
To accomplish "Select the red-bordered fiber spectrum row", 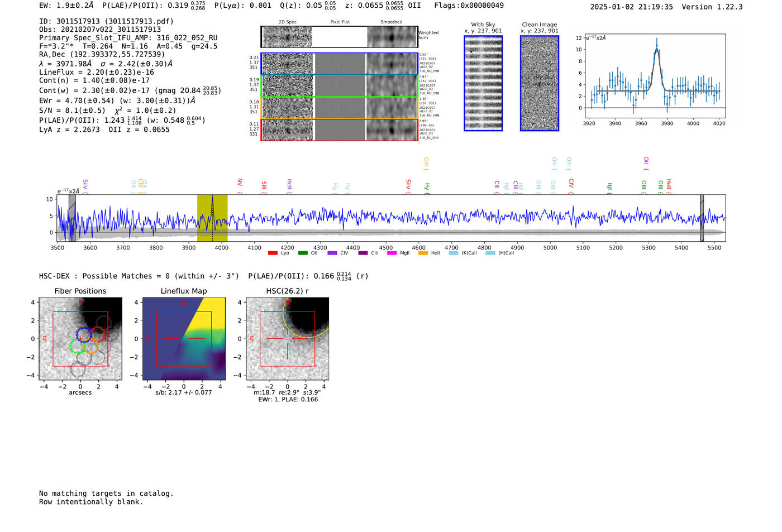I will click(x=339, y=130).
